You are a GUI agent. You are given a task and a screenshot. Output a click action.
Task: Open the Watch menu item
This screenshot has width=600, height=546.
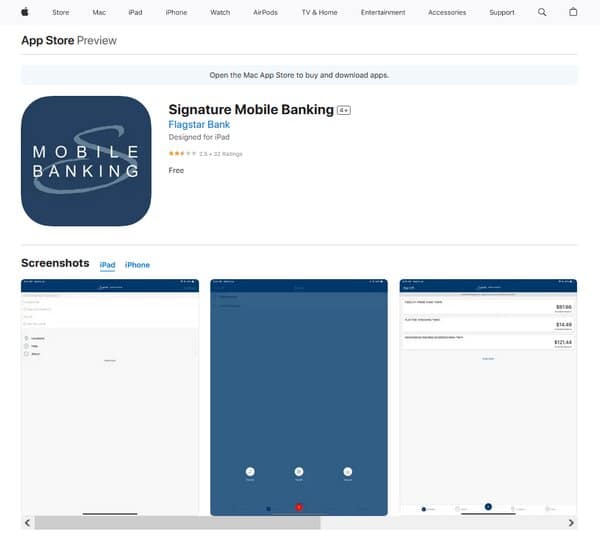click(x=220, y=12)
